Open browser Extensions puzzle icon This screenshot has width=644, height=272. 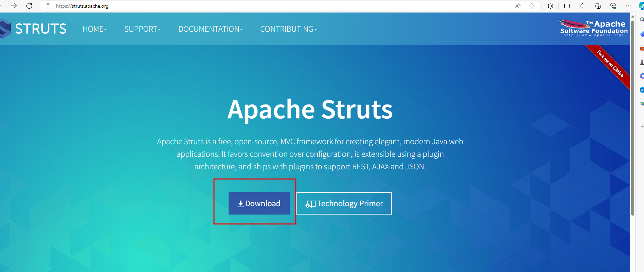[x=550, y=6]
